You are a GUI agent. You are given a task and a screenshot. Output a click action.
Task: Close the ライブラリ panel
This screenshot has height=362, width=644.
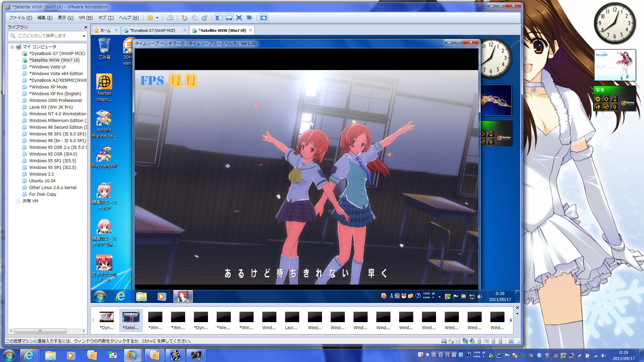[x=86, y=27]
